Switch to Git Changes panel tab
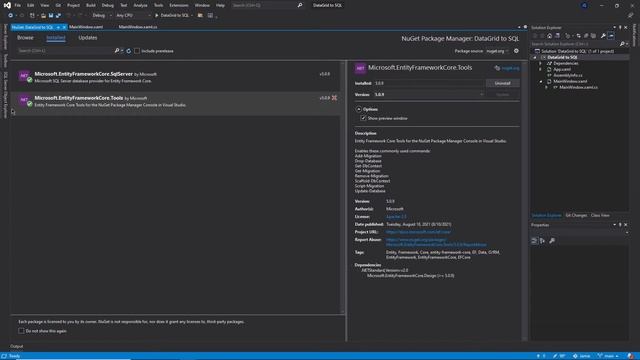This screenshot has width=640, height=360. point(576,216)
